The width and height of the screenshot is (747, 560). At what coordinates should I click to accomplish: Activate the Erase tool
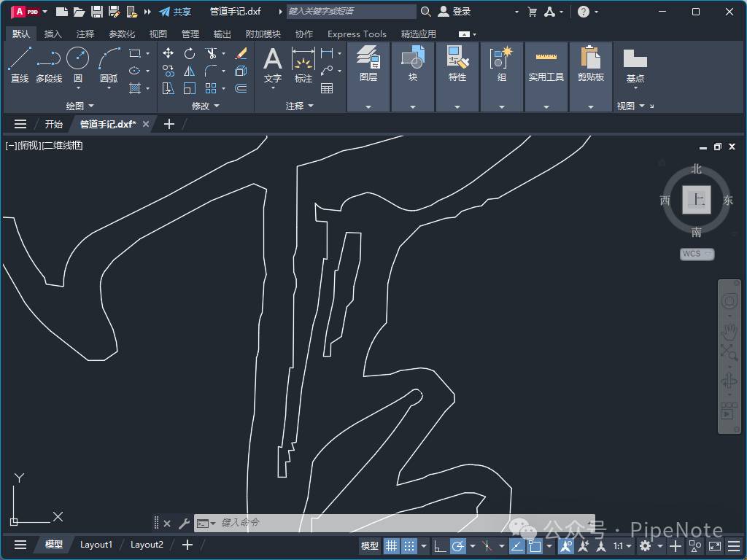pyautogui.click(x=241, y=52)
